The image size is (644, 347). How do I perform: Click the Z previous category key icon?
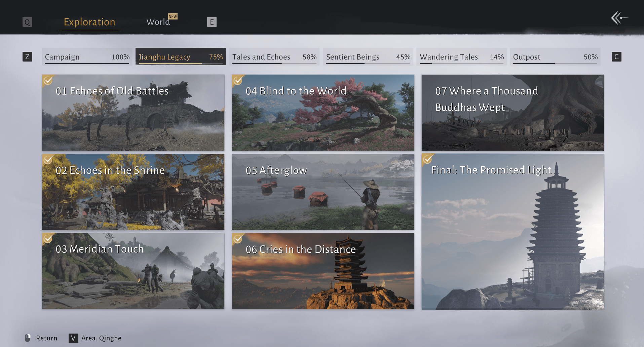pyautogui.click(x=27, y=57)
